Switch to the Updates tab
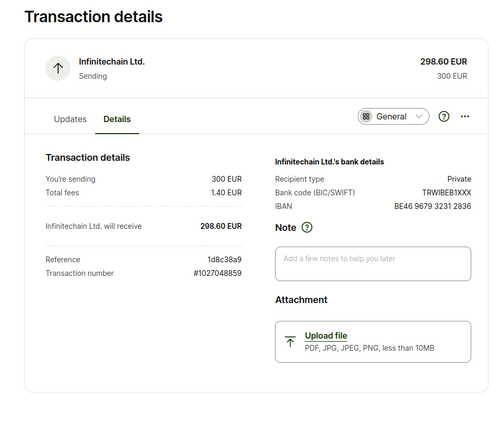 (x=70, y=119)
